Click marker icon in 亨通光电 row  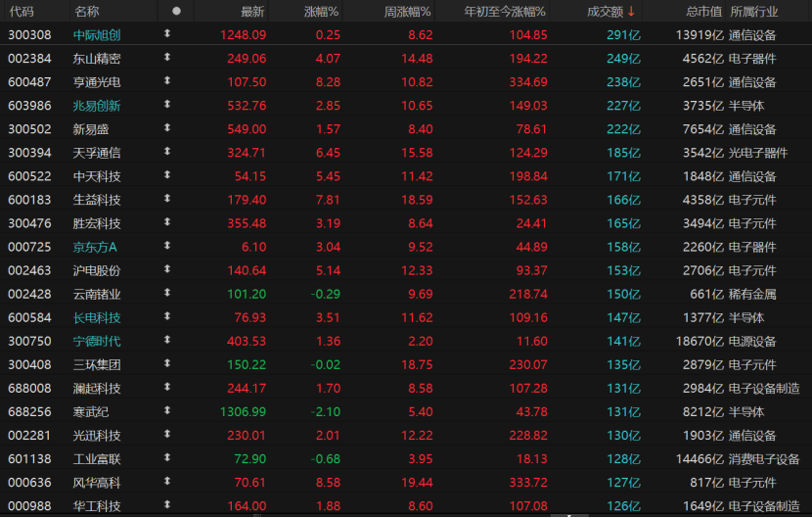(x=167, y=81)
